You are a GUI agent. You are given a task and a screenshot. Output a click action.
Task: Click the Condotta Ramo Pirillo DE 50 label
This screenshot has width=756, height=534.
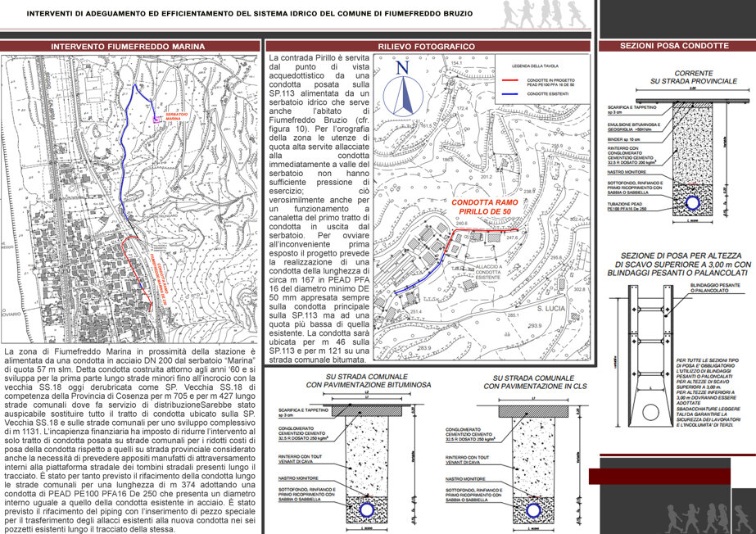485,206
